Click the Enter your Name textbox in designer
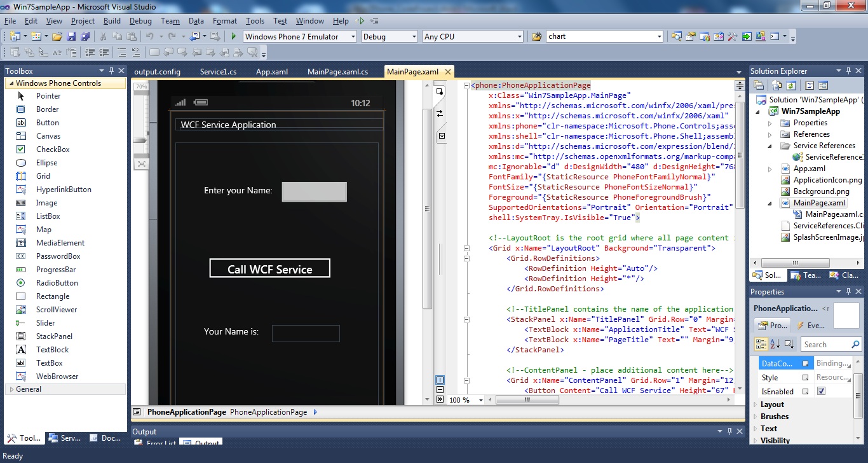Viewport: 868px width, 463px height. click(315, 192)
